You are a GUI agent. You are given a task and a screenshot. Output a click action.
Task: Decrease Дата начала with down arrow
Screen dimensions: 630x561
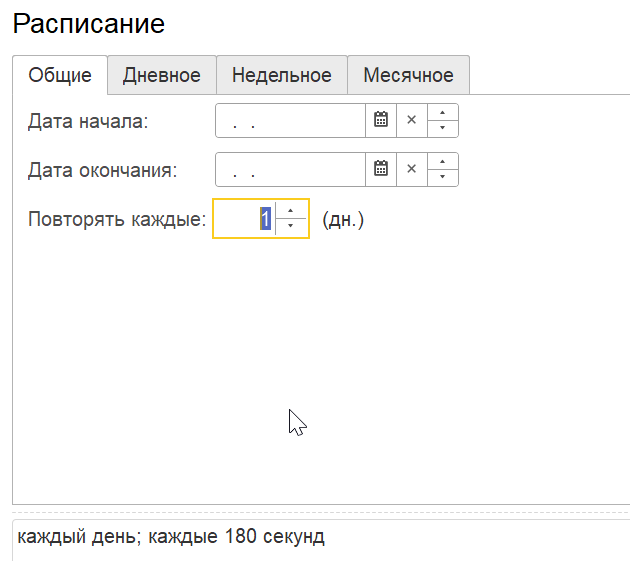tap(442, 129)
